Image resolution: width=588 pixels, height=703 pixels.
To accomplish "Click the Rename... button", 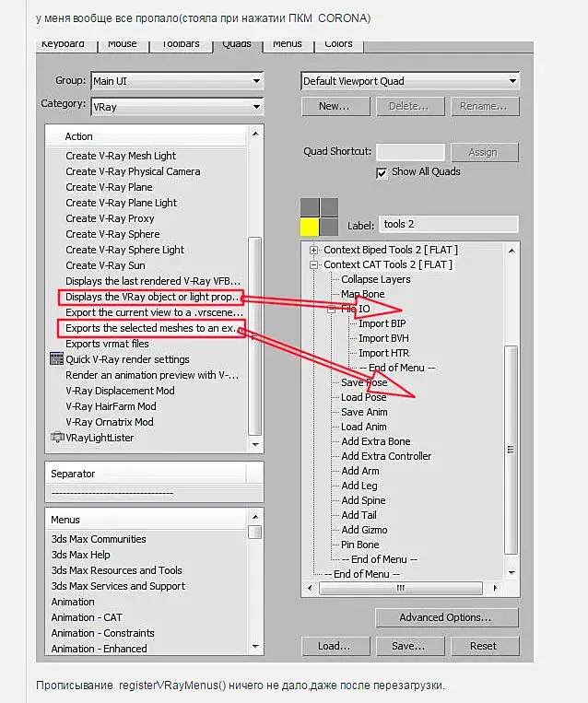I will click(x=485, y=107).
